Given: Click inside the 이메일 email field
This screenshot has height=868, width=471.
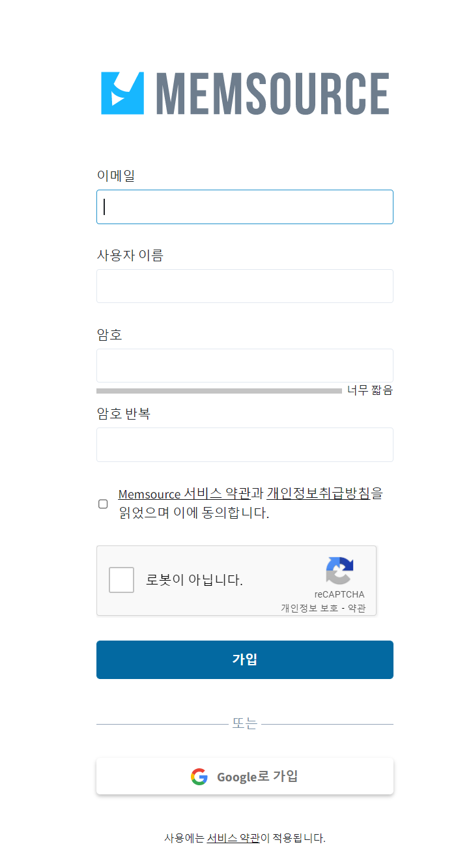Looking at the screenshot, I should (244, 207).
